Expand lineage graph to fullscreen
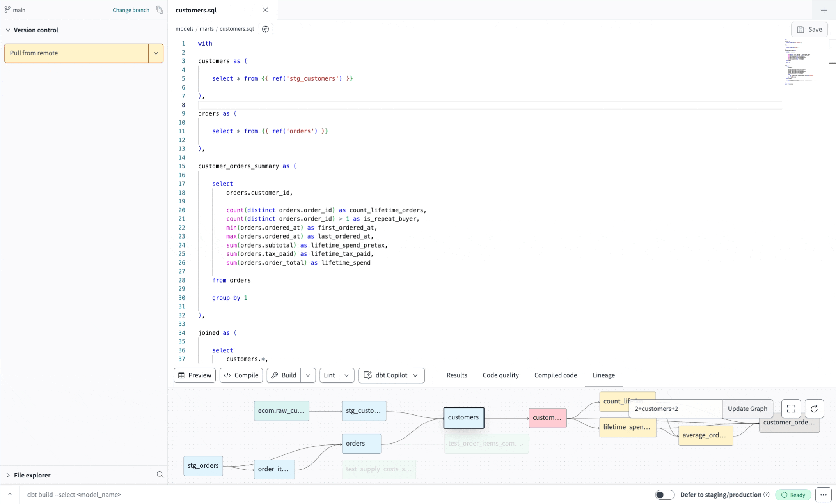The image size is (836, 504). click(791, 409)
